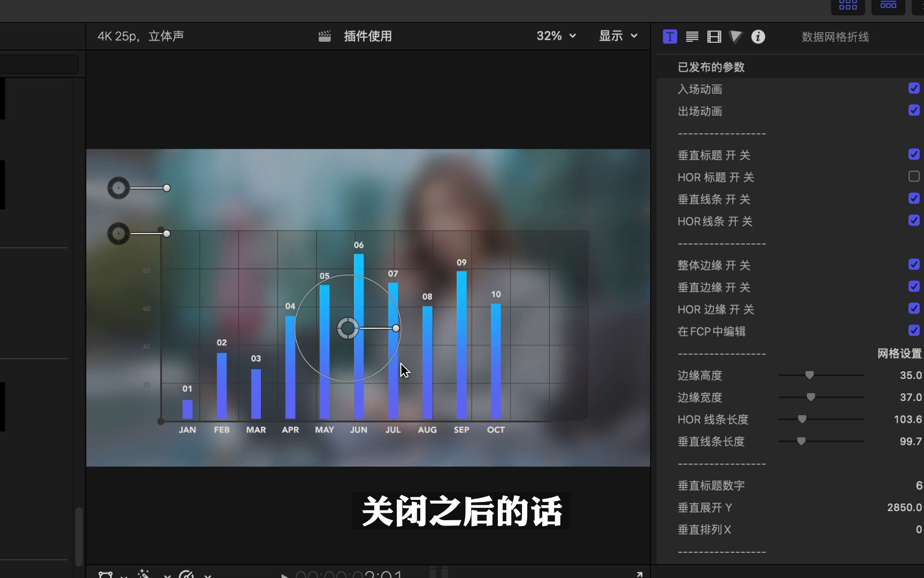Screen dimensions: 924x578
Task: Click the center on-screen target control
Action: click(x=348, y=328)
